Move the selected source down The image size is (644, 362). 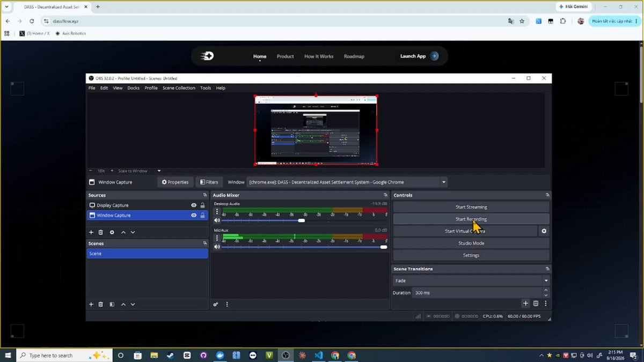click(133, 232)
